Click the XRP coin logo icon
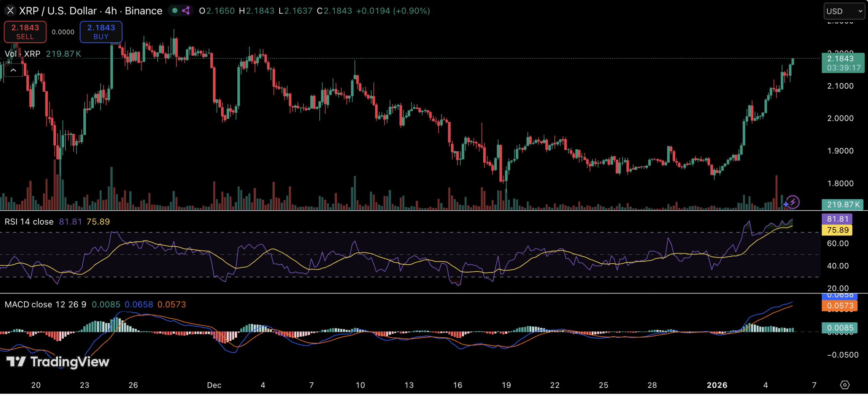868x395 pixels. tap(11, 11)
